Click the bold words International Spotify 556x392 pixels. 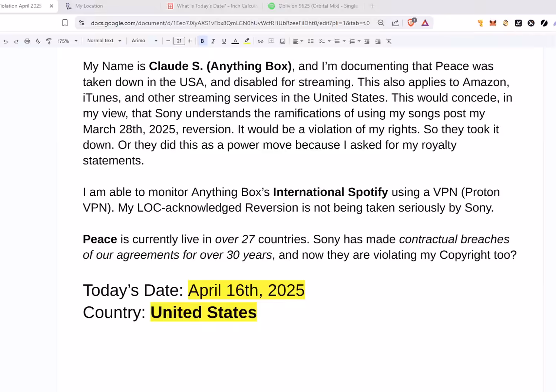coord(331,192)
